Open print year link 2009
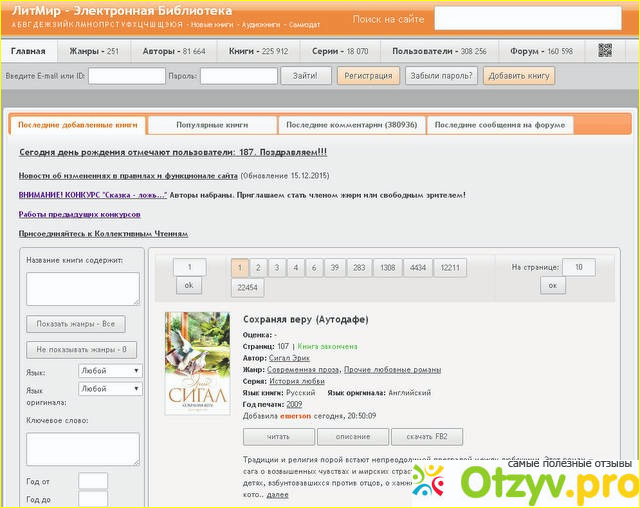The width and height of the screenshot is (640, 508). (294, 404)
